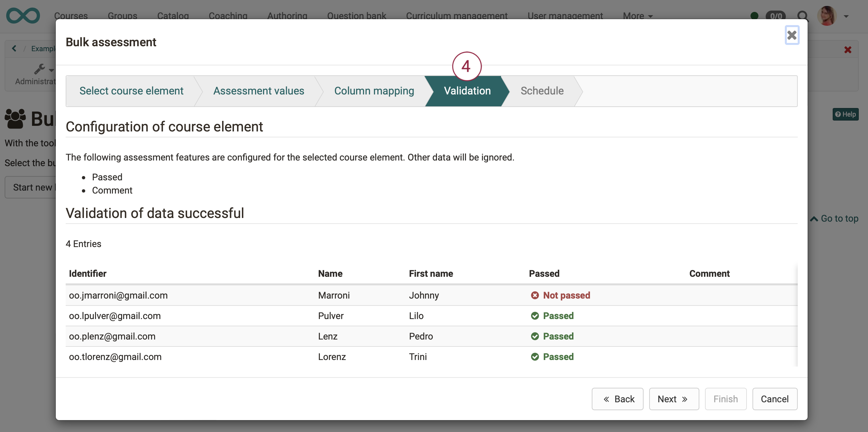Image resolution: width=868 pixels, height=432 pixels.
Task: Go back to the Select course element step
Action: coord(131,91)
